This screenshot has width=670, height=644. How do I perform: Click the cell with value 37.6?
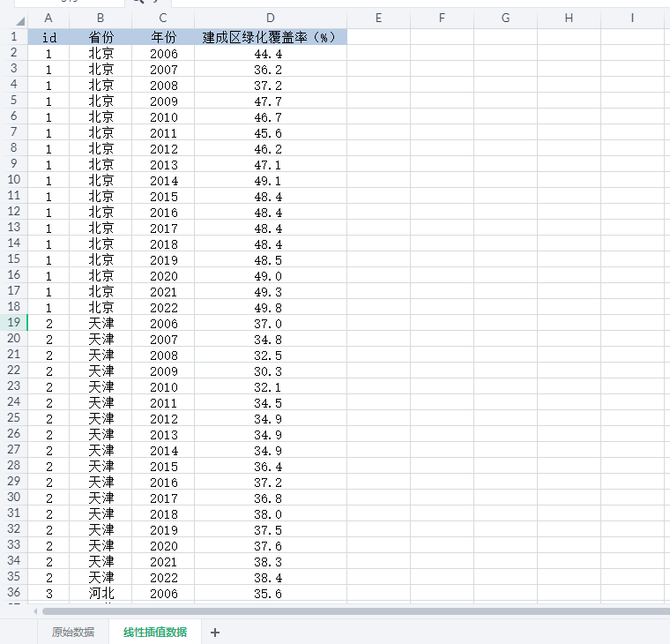coord(271,546)
